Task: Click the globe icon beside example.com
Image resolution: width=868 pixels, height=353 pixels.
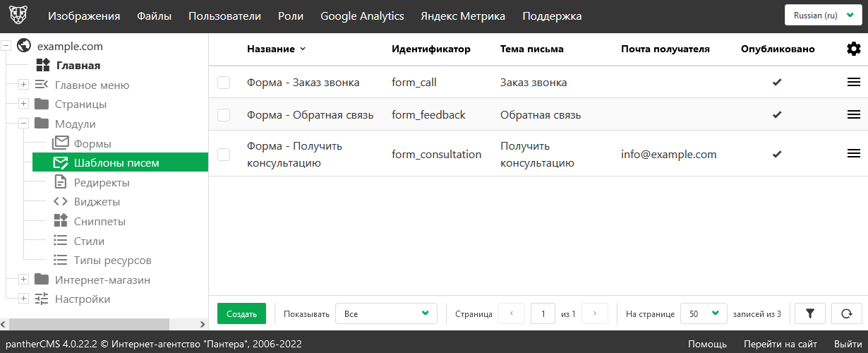Action: pyautogui.click(x=24, y=46)
